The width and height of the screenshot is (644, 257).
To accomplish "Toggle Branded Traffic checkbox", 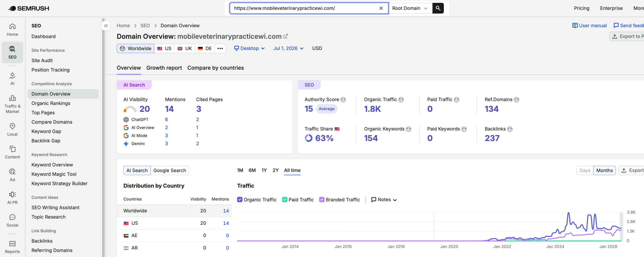I will click(322, 200).
